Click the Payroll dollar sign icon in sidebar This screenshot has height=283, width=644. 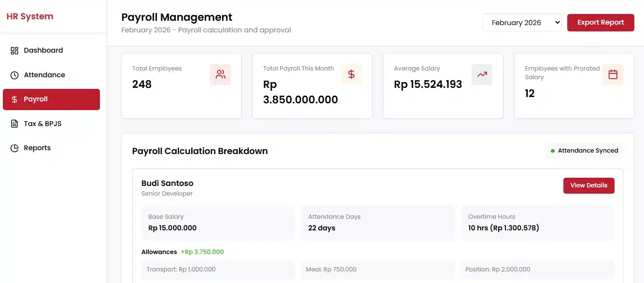14,99
